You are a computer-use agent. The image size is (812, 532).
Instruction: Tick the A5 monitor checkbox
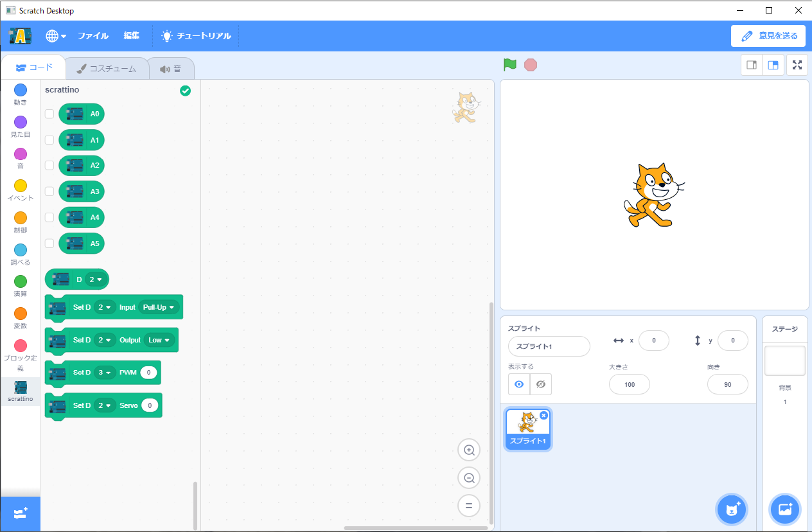pos(49,244)
